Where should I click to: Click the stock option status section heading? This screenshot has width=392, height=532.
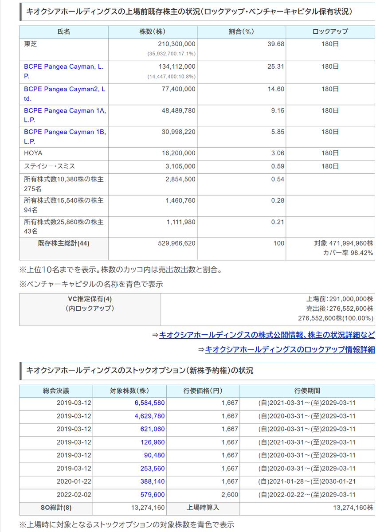pos(140,370)
